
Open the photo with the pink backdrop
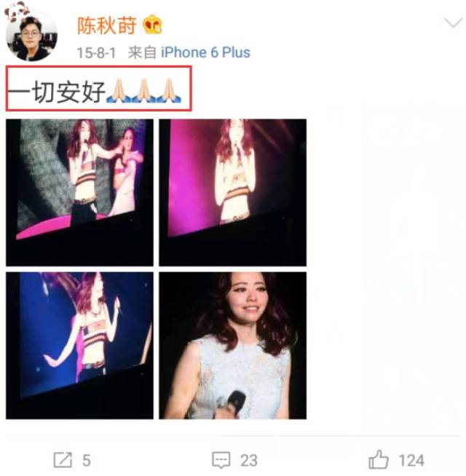click(x=233, y=193)
